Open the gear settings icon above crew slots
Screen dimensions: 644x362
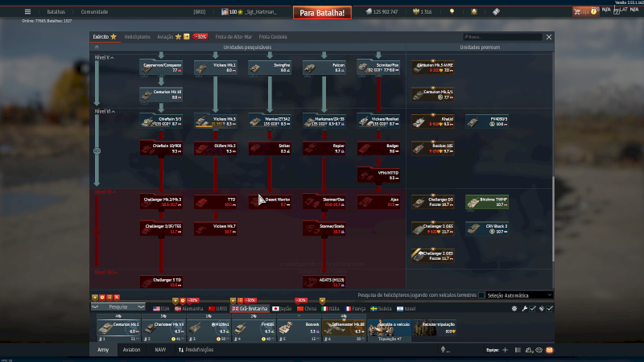pos(514,308)
